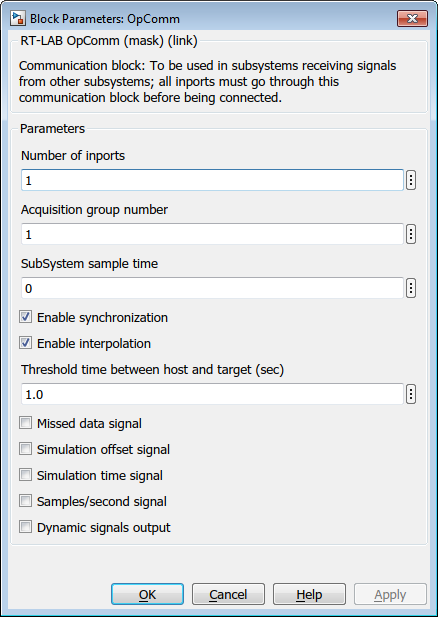Focus the Number of inports field
Screen dimensions: 438x617
click(x=212, y=180)
